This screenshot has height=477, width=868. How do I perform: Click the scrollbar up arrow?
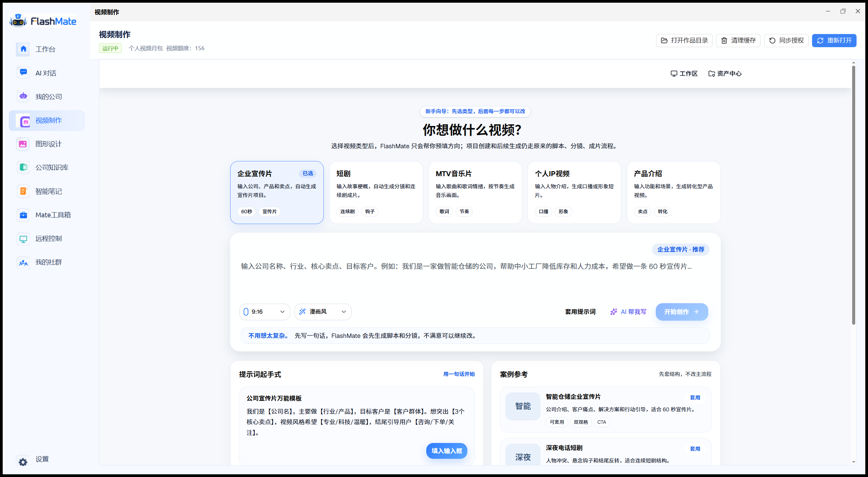tap(854, 63)
